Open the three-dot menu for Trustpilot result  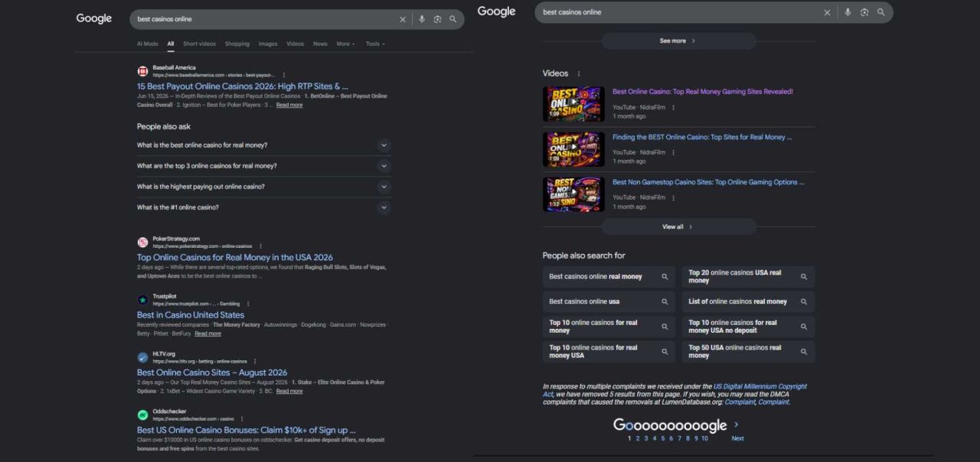point(248,304)
